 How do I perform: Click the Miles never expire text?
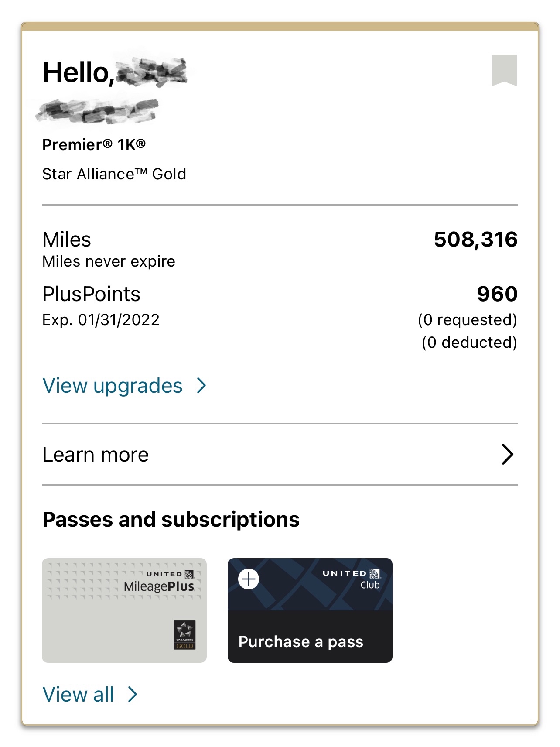point(109,261)
